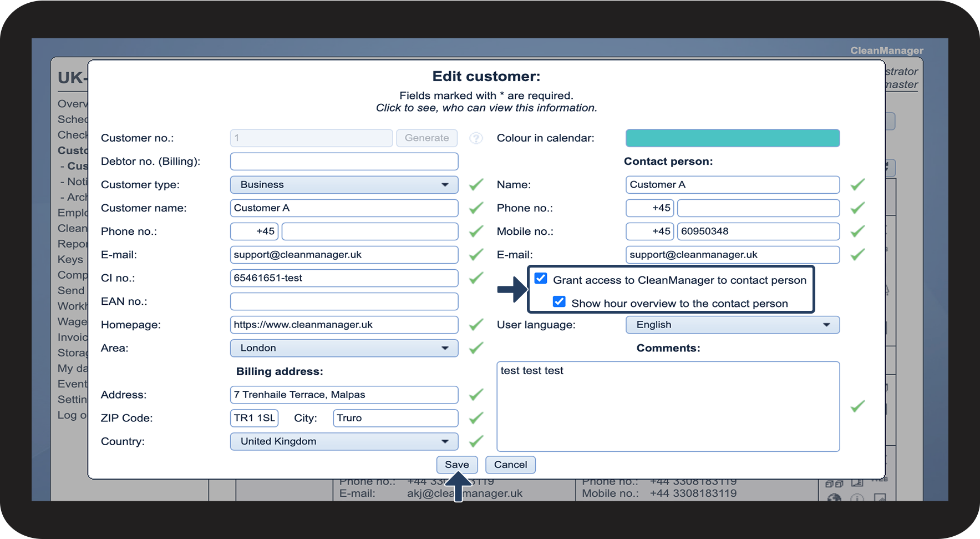Edit the Mobile no. number field
Screen dimensions: 980x539
point(758,231)
